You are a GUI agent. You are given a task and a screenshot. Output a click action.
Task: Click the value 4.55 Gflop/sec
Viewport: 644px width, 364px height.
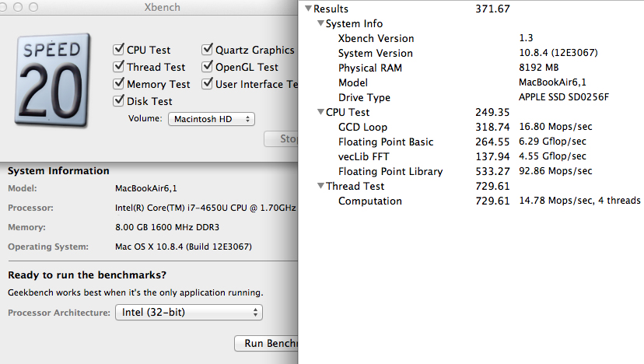(x=552, y=156)
